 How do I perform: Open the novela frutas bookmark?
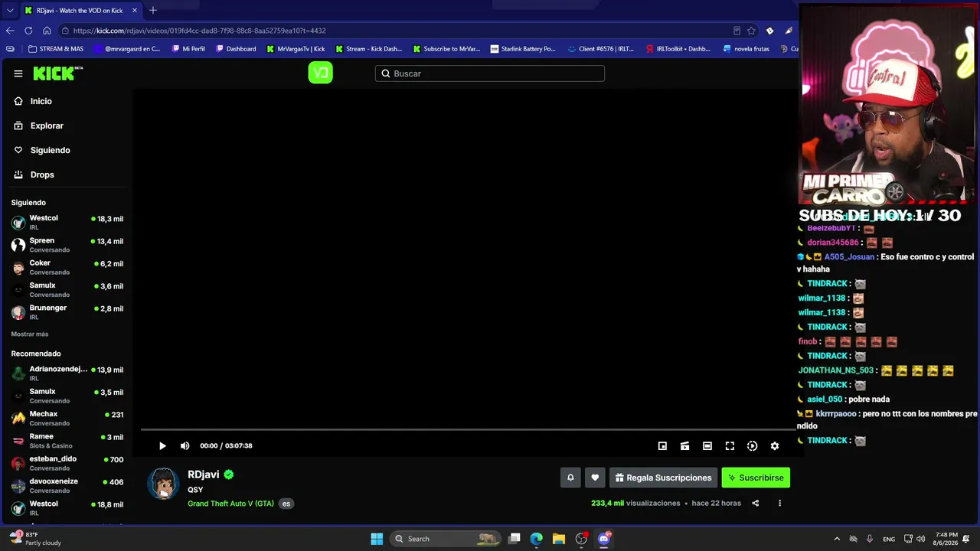coord(746,49)
